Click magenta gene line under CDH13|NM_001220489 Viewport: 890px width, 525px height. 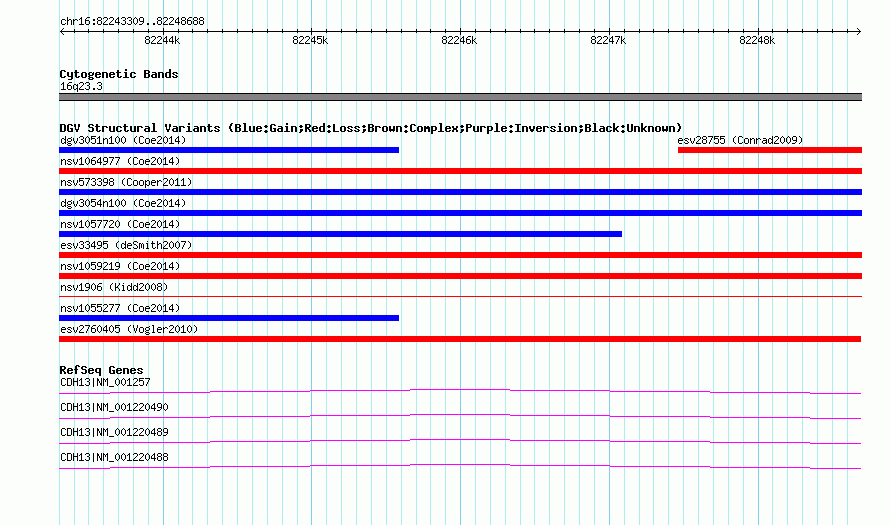[460, 440]
